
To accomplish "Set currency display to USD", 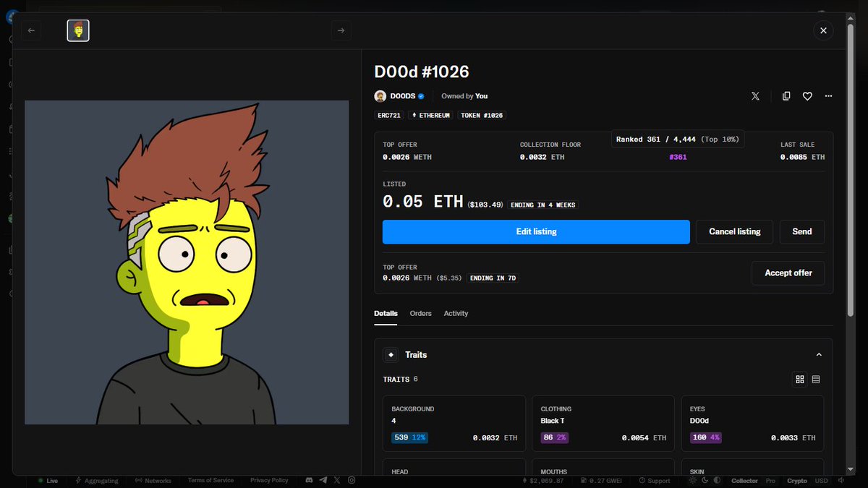I will pos(822,481).
